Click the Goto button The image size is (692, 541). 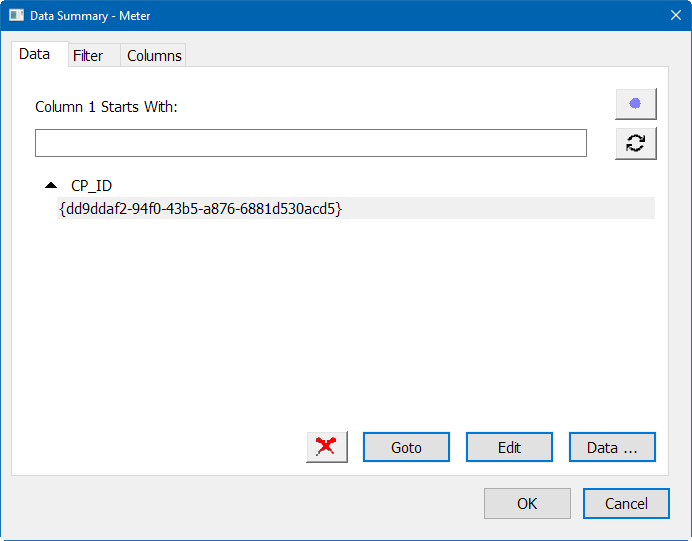(406, 447)
